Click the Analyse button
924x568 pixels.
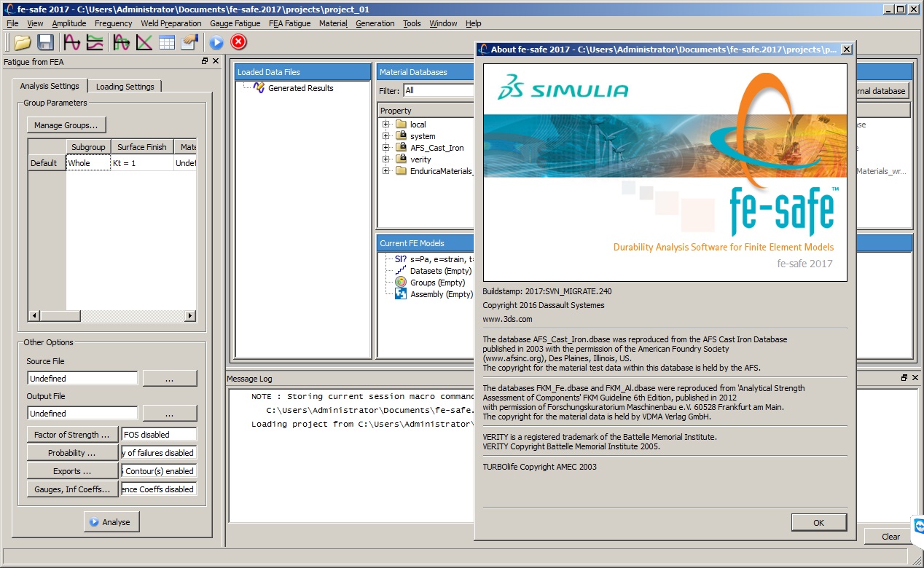coord(111,522)
